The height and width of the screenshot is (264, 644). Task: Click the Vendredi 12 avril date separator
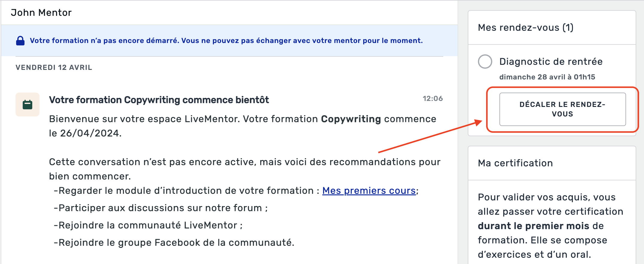(54, 67)
